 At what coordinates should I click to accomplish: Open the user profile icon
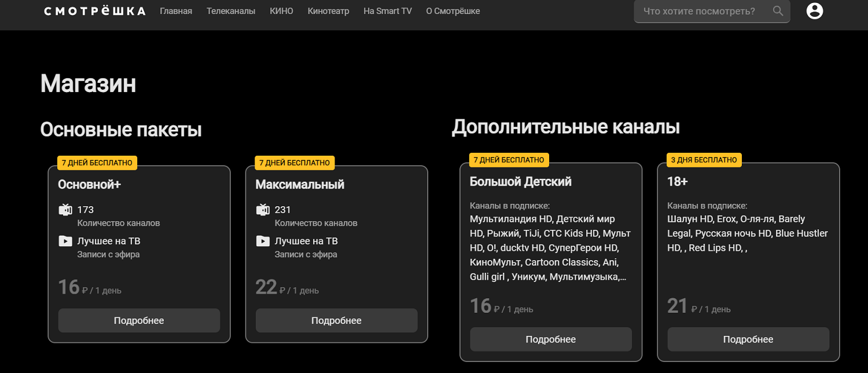click(x=815, y=11)
